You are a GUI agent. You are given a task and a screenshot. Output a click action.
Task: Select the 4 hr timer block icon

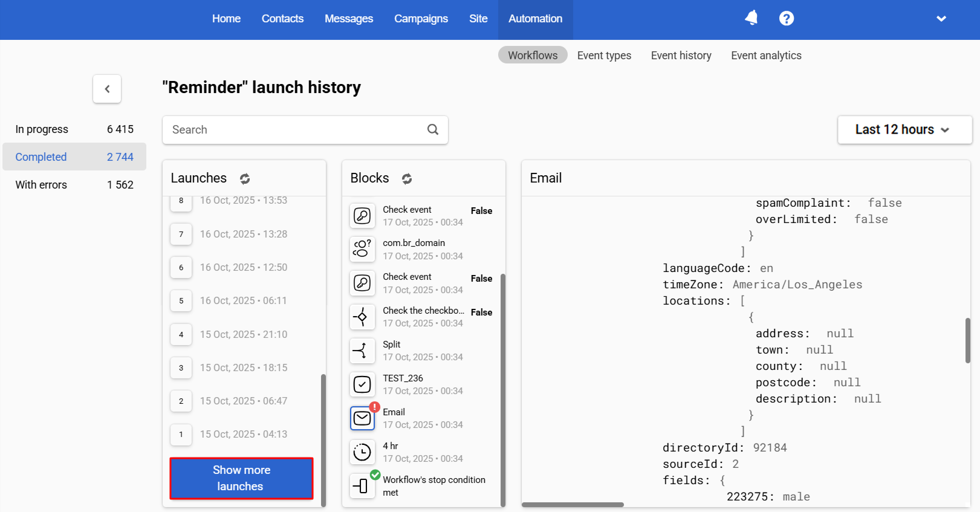pos(362,452)
